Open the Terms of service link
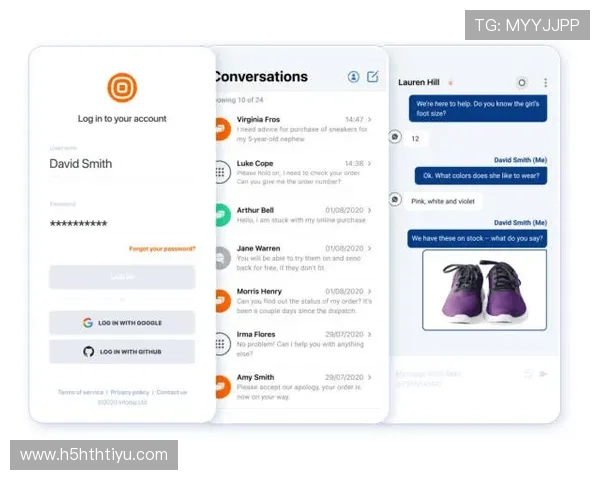Image resolution: width=600 pixels, height=480 pixels. pos(80,392)
